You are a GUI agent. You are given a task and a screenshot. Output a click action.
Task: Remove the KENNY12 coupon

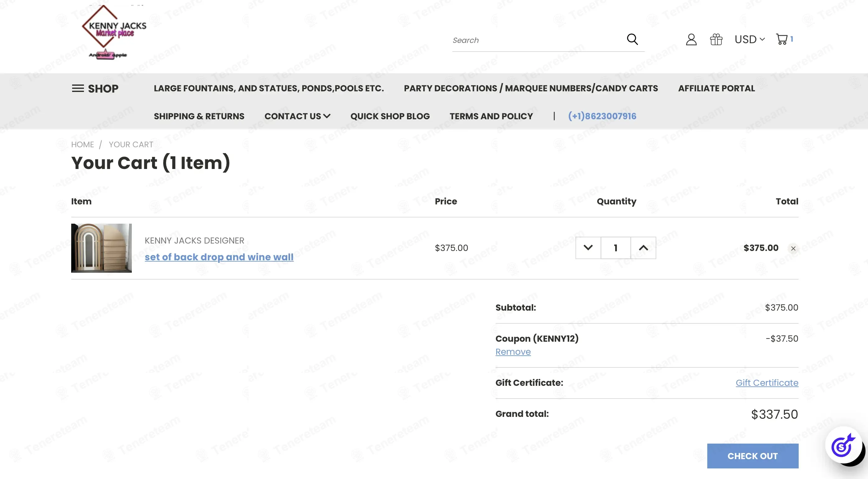click(x=513, y=352)
